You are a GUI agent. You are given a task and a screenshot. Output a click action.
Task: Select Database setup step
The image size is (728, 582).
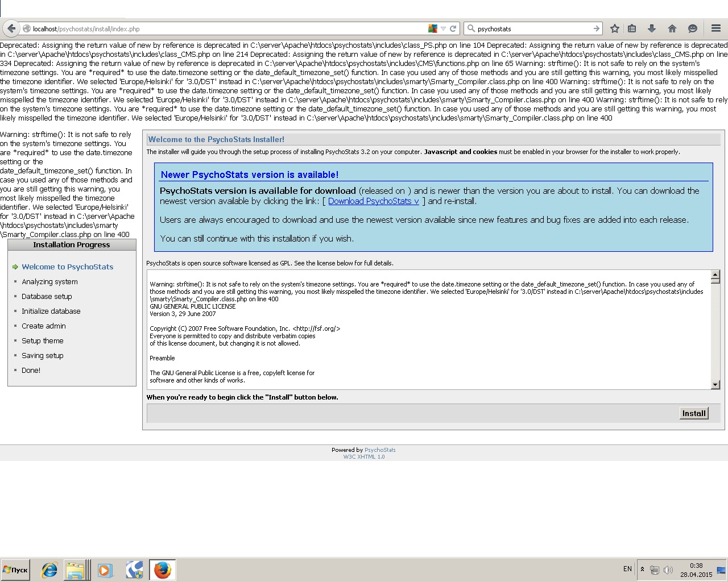tap(47, 296)
